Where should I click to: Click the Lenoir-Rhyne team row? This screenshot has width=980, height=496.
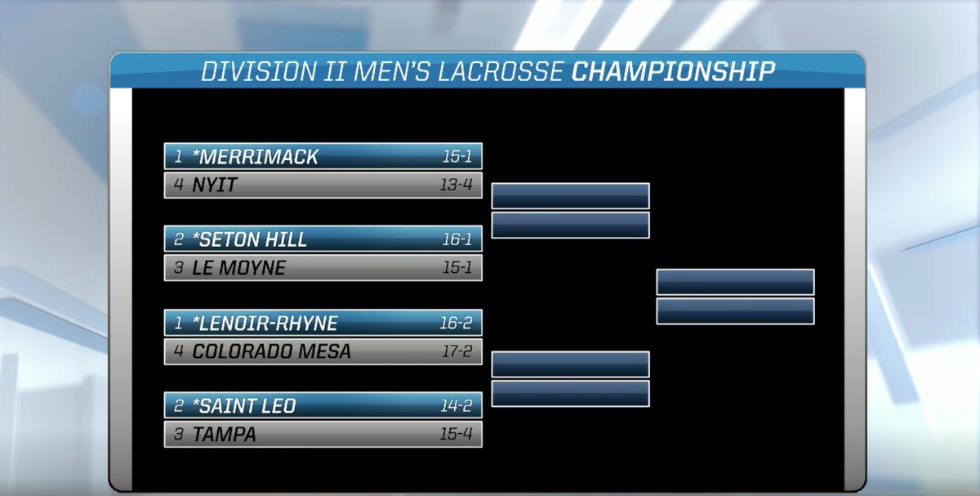click(x=323, y=323)
